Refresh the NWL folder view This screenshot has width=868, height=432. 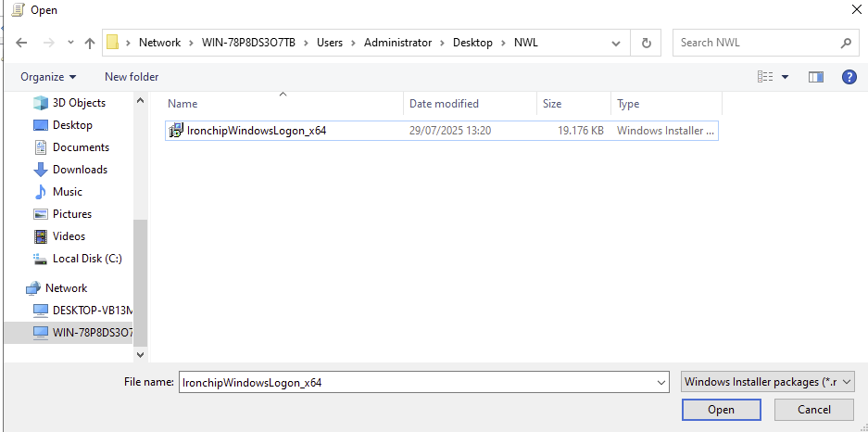point(646,43)
